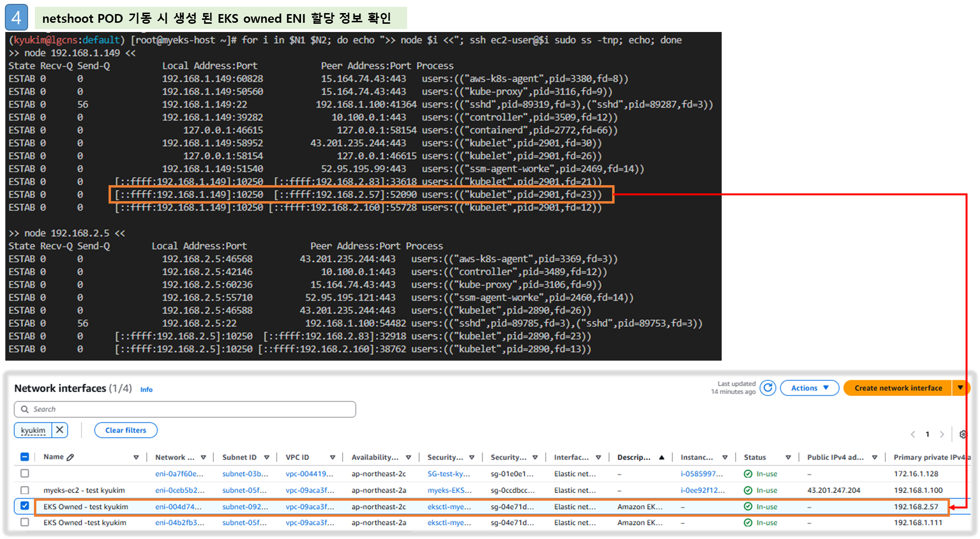Expand Create network interface split arrow
The height and width of the screenshot is (539, 980).
click(960, 388)
